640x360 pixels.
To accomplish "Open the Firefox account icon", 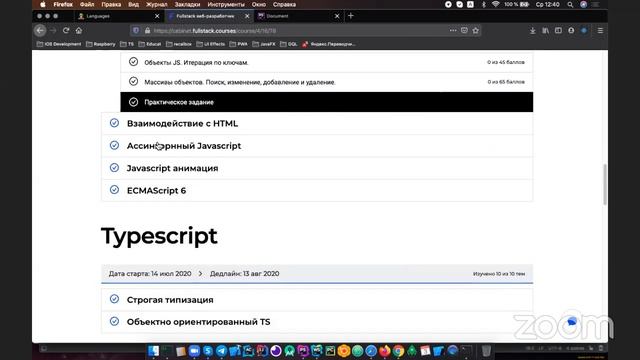I will tap(571, 31).
